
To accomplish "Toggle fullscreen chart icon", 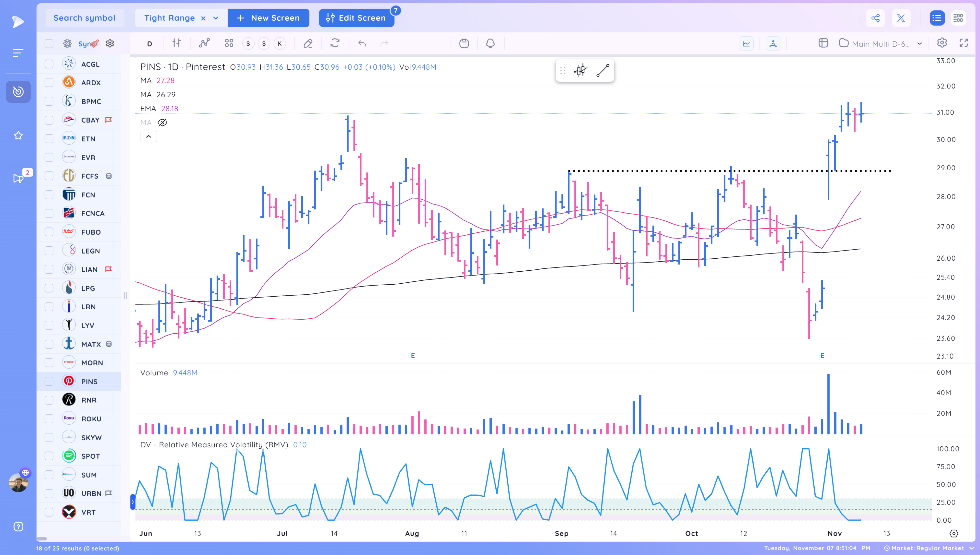I will (964, 43).
